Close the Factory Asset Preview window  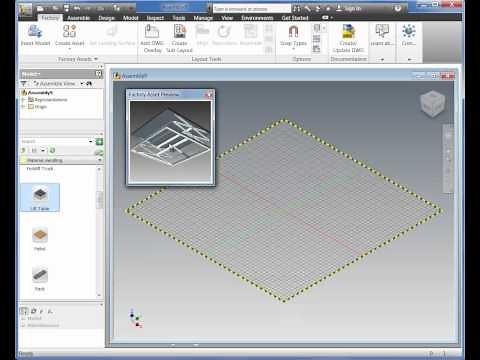point(210,94)
